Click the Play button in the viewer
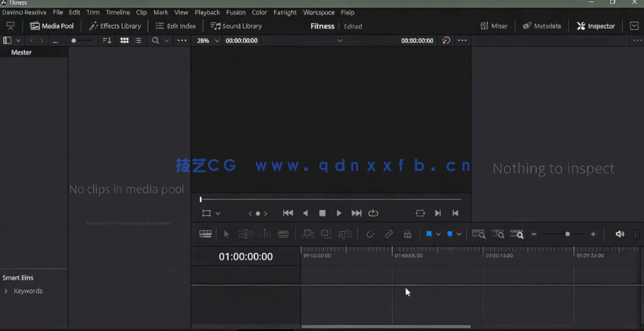The height and width of the screenshot is (331, 644). [339, 213]
